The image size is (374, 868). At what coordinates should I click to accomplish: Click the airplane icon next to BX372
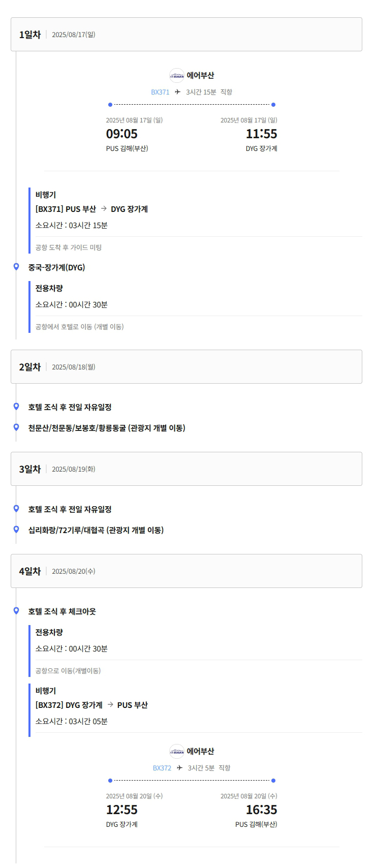click(x=180, y=768)
